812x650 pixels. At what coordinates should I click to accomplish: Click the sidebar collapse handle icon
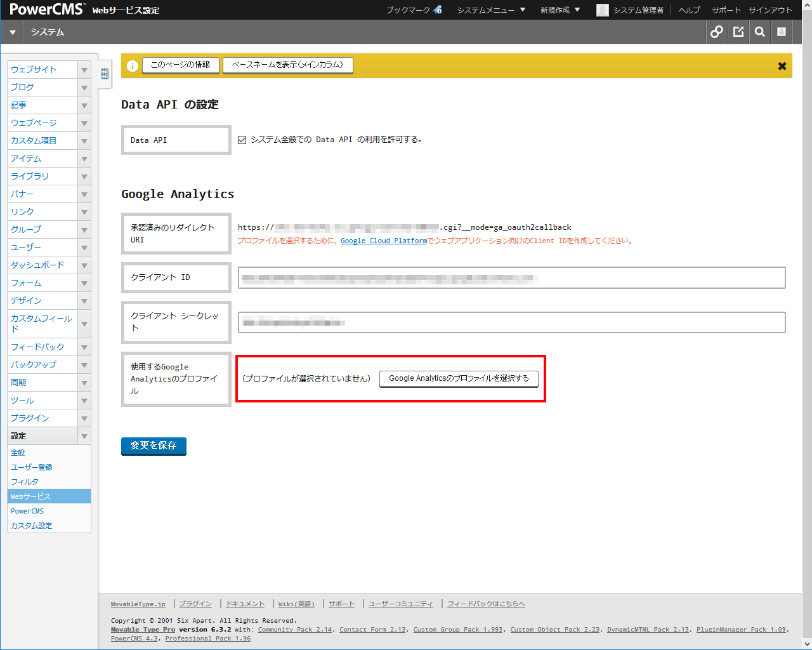tap(105, 74)
